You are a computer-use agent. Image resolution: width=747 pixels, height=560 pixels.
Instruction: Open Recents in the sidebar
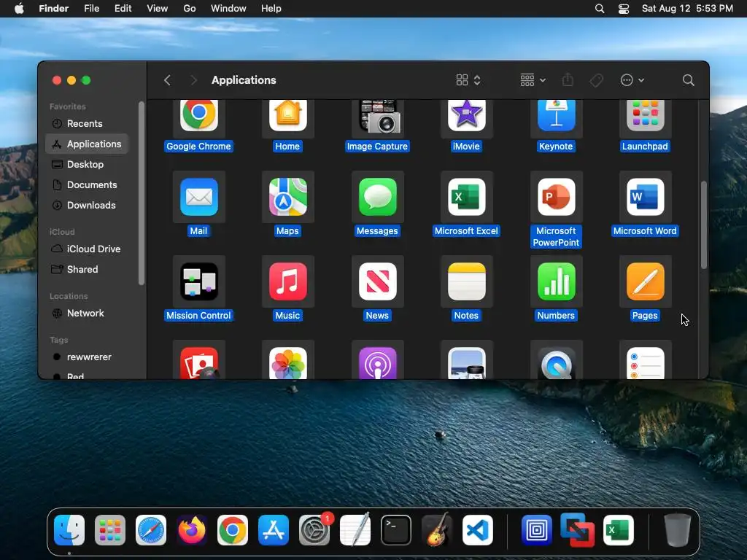[87, 123]
